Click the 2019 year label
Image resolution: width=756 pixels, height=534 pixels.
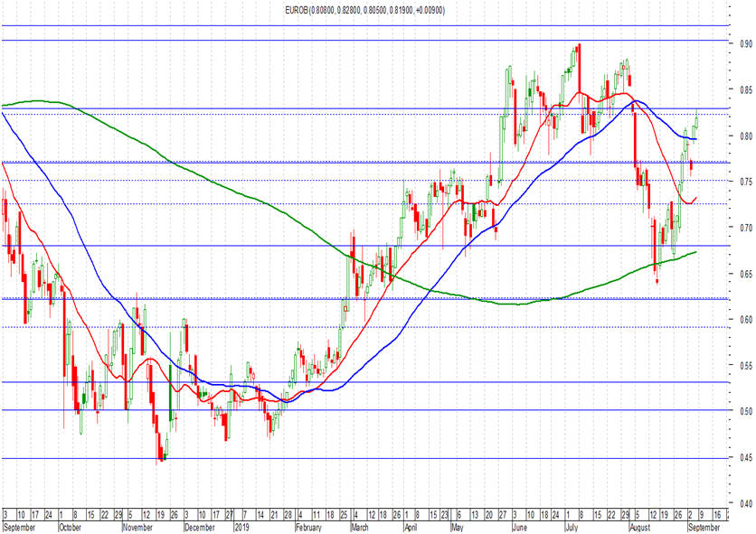coord(242,528)
